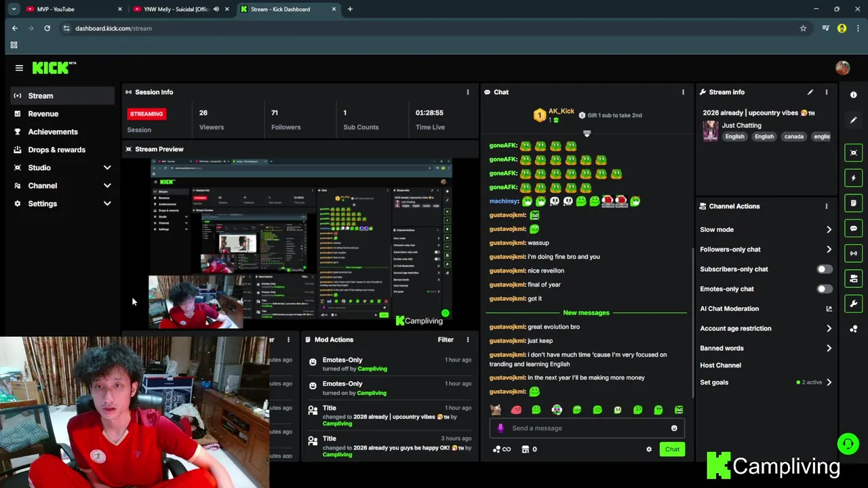Toggle the broadcast signal widget in right rail
868x488 pixels.
point(854,253)
